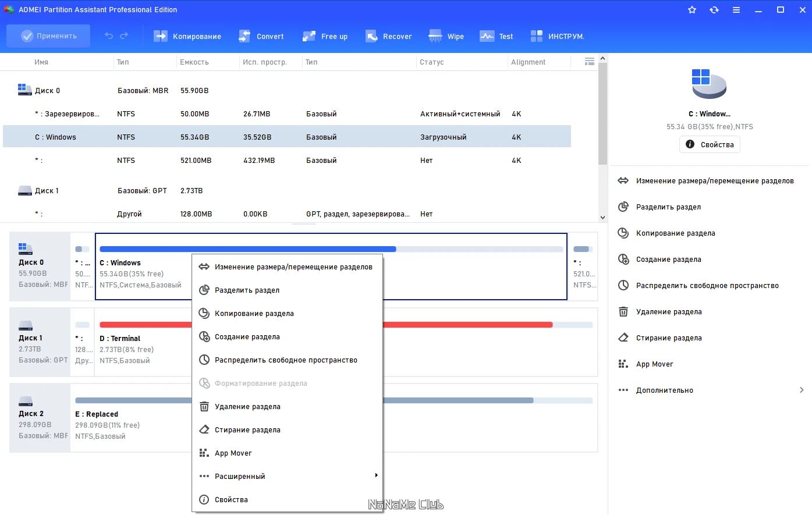This screenshot has height=515, width=812.
Task: Select Диск 1 row in partition table
Action: (x=287, y=191)
